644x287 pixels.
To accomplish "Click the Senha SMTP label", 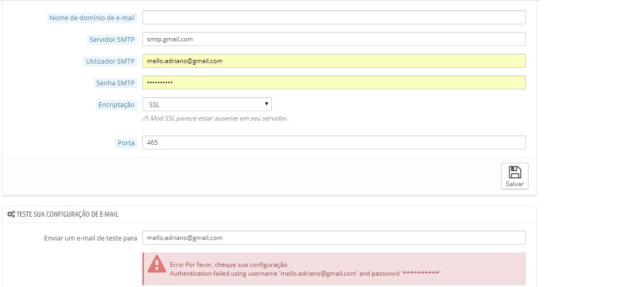I will coord(115,83).
